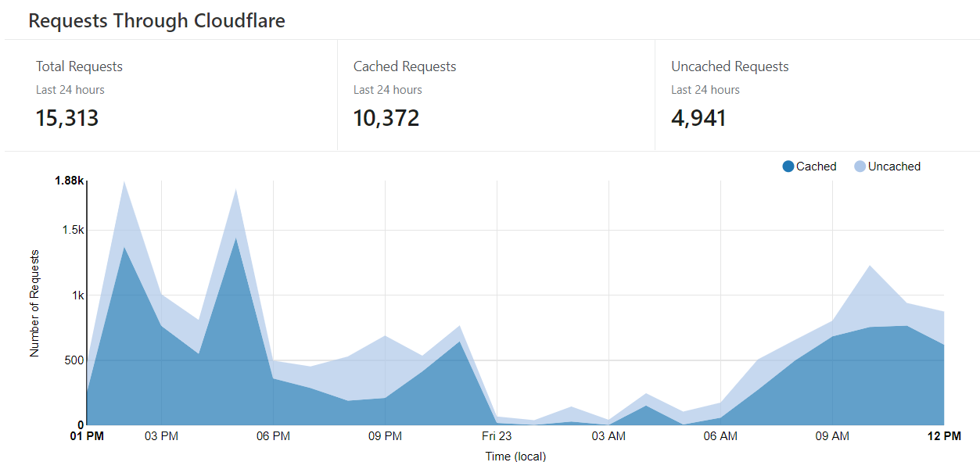This screenshot has width=980, height=462.
Task: Click the 15,313 total requests value
Action: pos(67,118)
